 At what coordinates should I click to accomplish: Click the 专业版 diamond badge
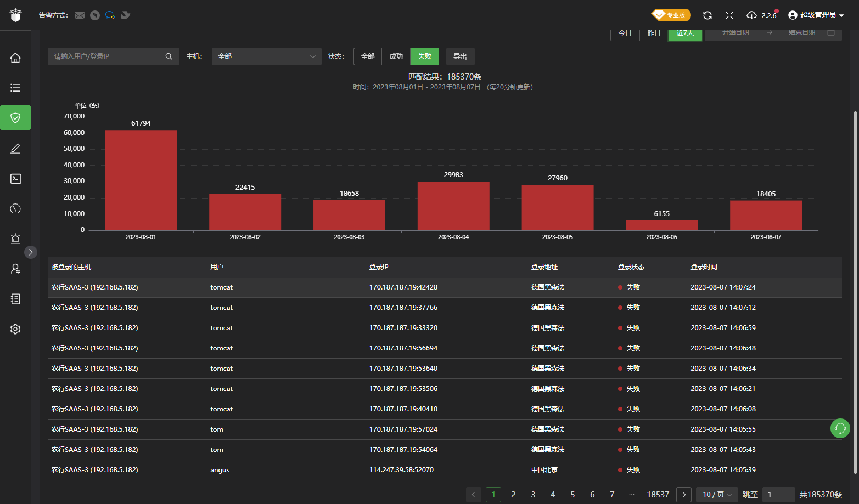click(671, 15)
